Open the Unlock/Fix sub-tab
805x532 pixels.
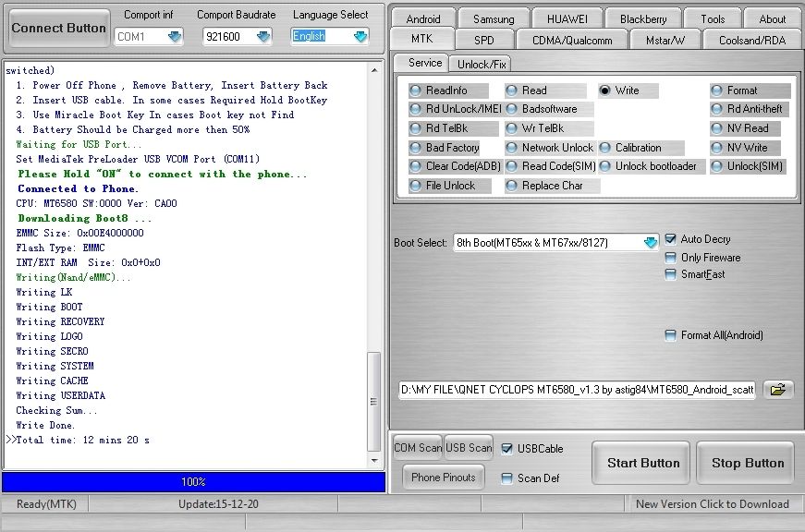point(484,64)
